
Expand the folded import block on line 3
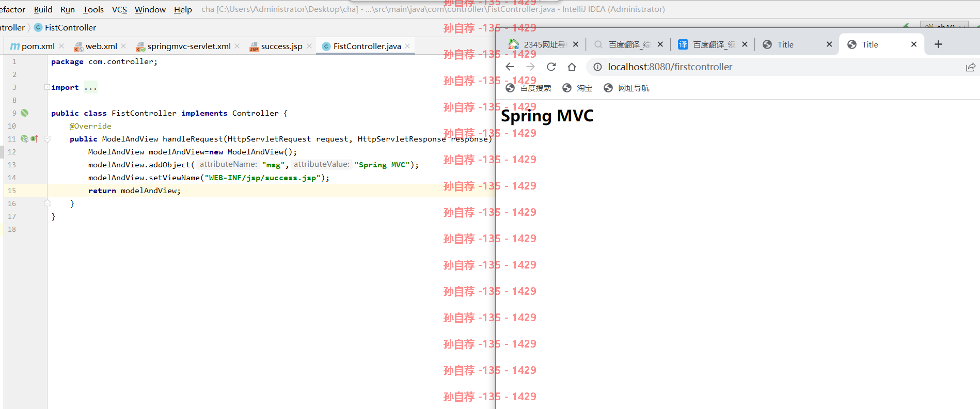[x=47, y=87]
